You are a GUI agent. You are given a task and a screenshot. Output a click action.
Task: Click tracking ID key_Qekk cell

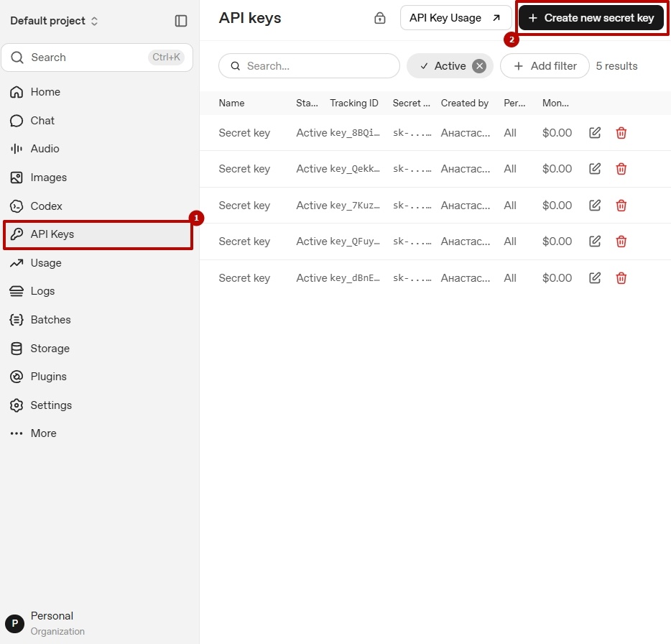[x=355, y=169]
